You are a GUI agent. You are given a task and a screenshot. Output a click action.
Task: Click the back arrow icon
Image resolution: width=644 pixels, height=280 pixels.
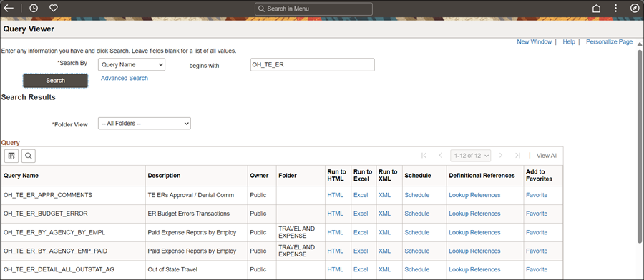pos(8,8)
